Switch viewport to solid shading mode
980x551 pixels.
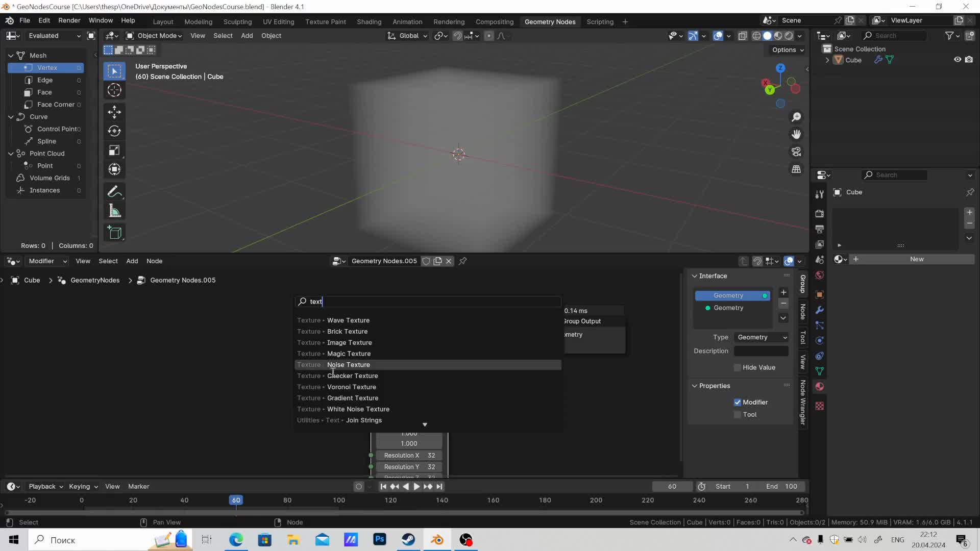pyautogui.click(x=767, y=36)
